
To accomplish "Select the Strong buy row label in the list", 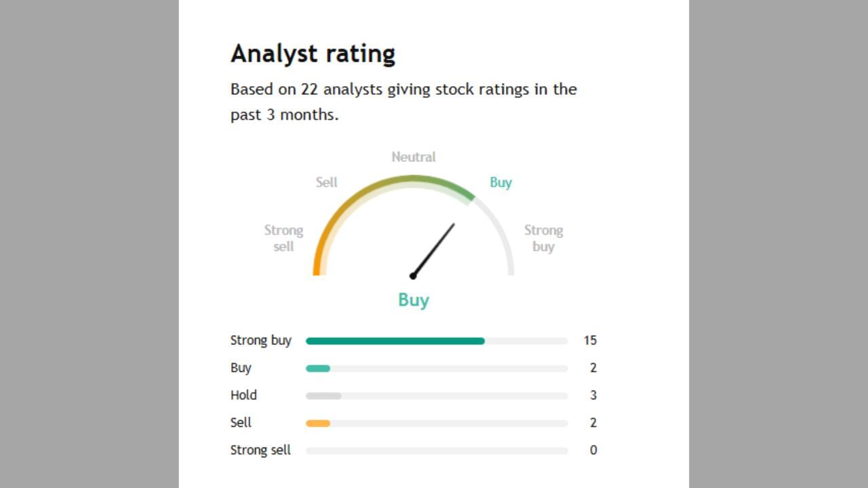I will coord(260,341).
